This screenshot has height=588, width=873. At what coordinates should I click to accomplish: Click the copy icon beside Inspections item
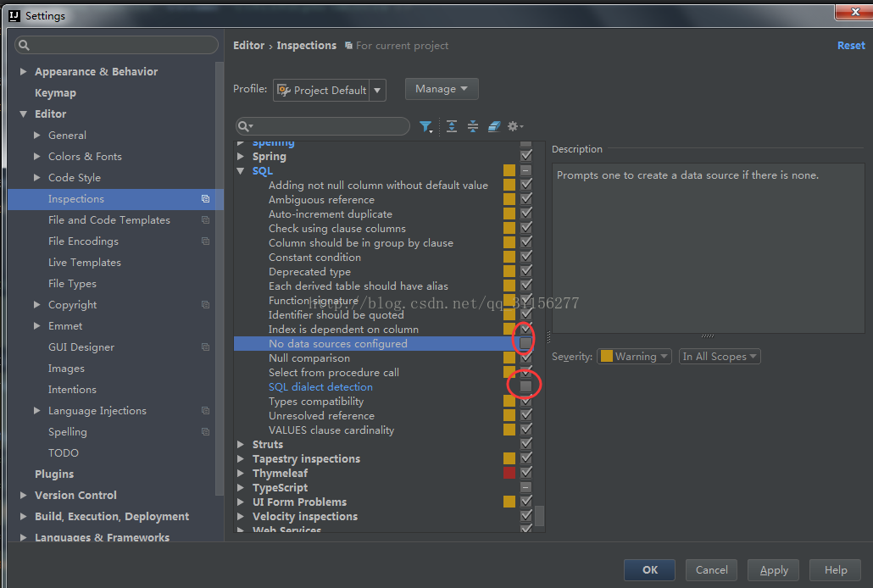[205, 199]
